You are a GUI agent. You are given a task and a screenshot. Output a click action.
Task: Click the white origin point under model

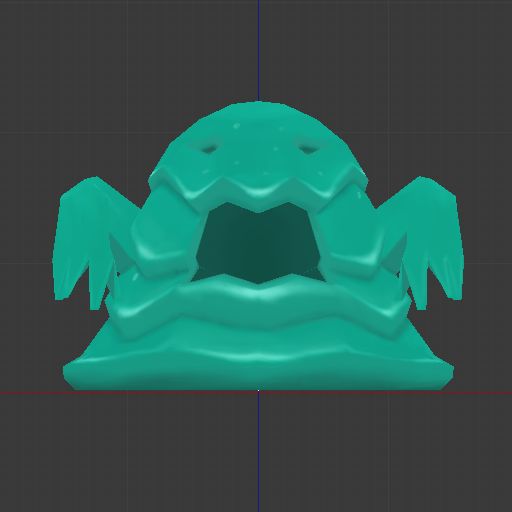pos(259,390)
